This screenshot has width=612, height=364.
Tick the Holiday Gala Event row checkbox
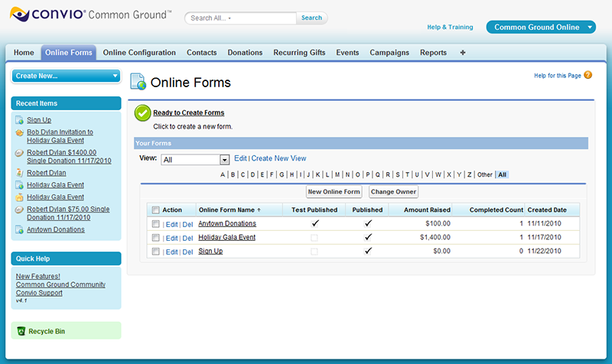click(x=156, y=238)
